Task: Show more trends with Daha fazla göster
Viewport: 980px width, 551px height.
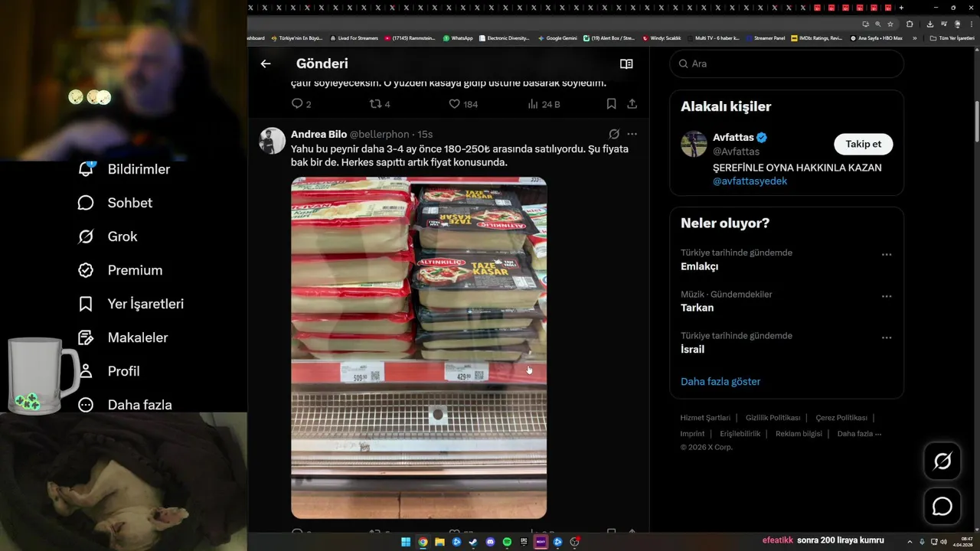Action: (x=720, y=381)
